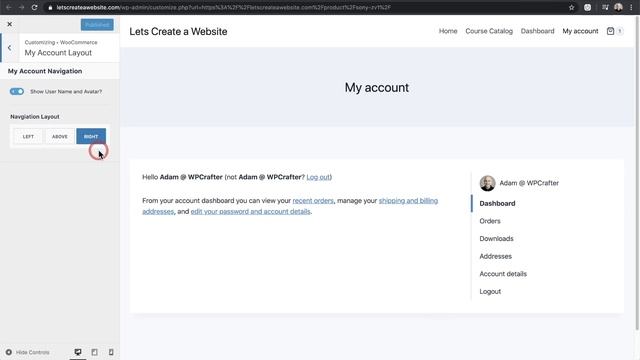Reload the browser page
Image resolution: width=640 pixels, height=360 pixels.
pos(34,7)
